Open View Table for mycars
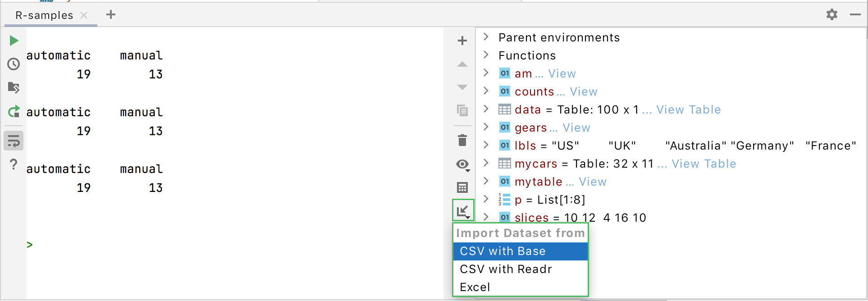The image size is (868, 301). (x=704, y=164)
